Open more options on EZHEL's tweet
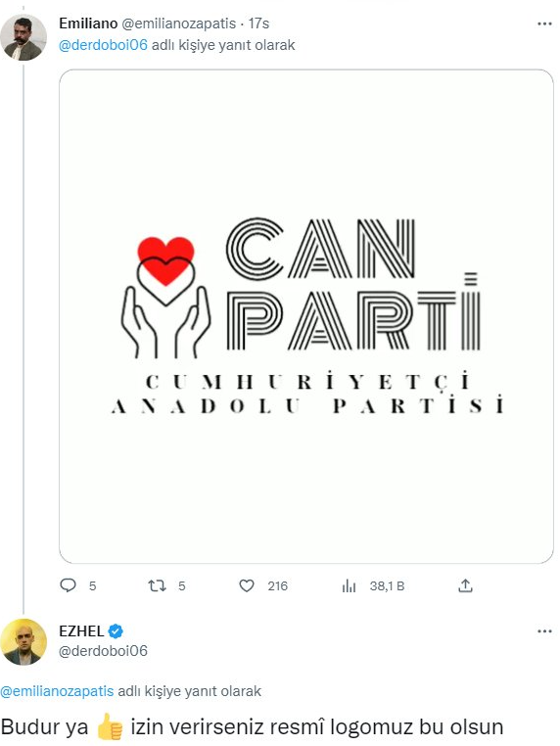This screenshot has width=560, height=746. click(544, 630)
